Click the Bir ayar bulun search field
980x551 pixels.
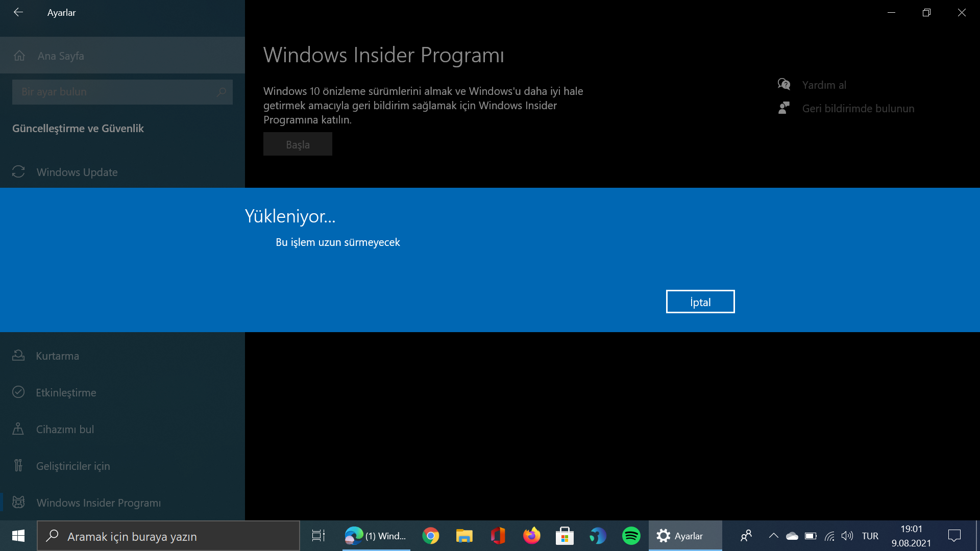point(117,92)
